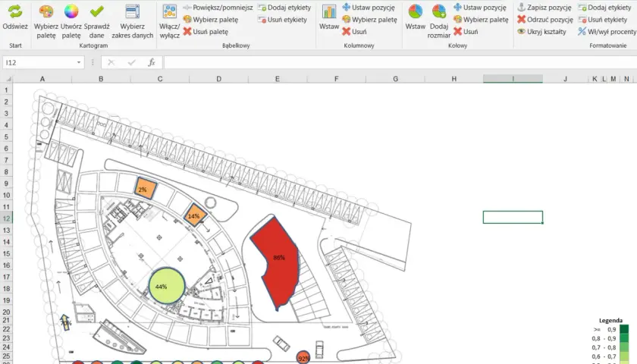Click Dodaj etykiety in Bąbelkowy group
This screenshot has height=364, width=637.
point(285,8)
